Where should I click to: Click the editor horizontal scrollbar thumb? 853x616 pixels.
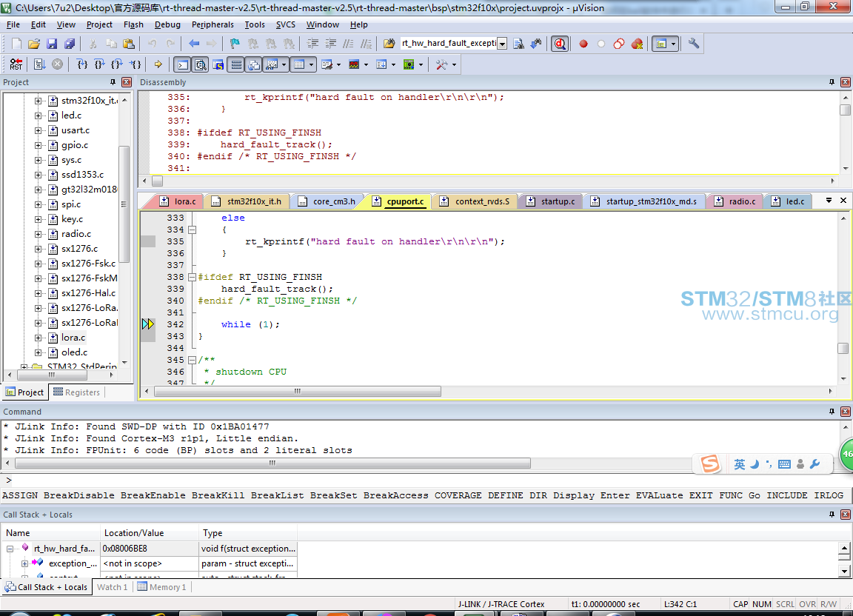click(x=298, y=391)
